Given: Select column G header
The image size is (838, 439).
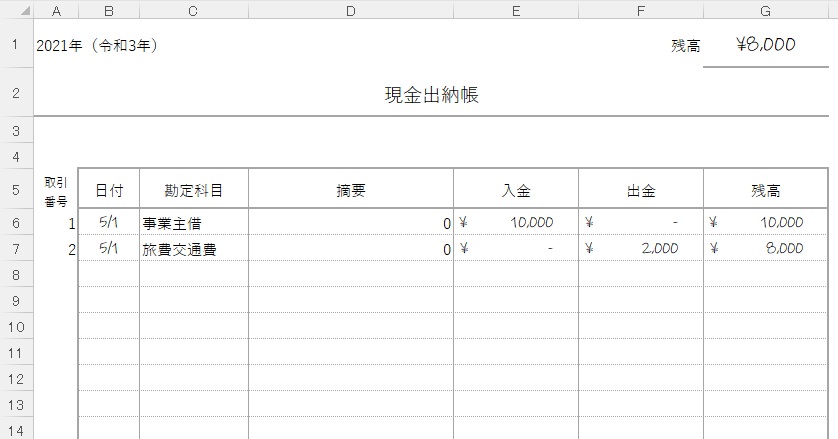Looking at the screenshot, I should coord(766,11).
